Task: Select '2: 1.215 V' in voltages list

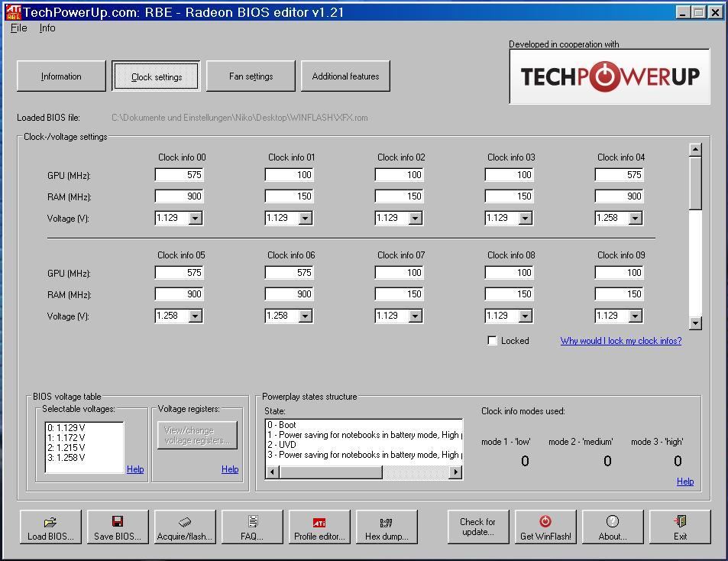Action: click(66, 448)
